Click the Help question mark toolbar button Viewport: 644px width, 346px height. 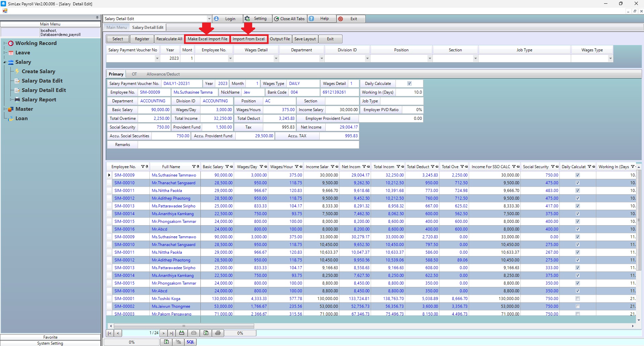(312, 19)
